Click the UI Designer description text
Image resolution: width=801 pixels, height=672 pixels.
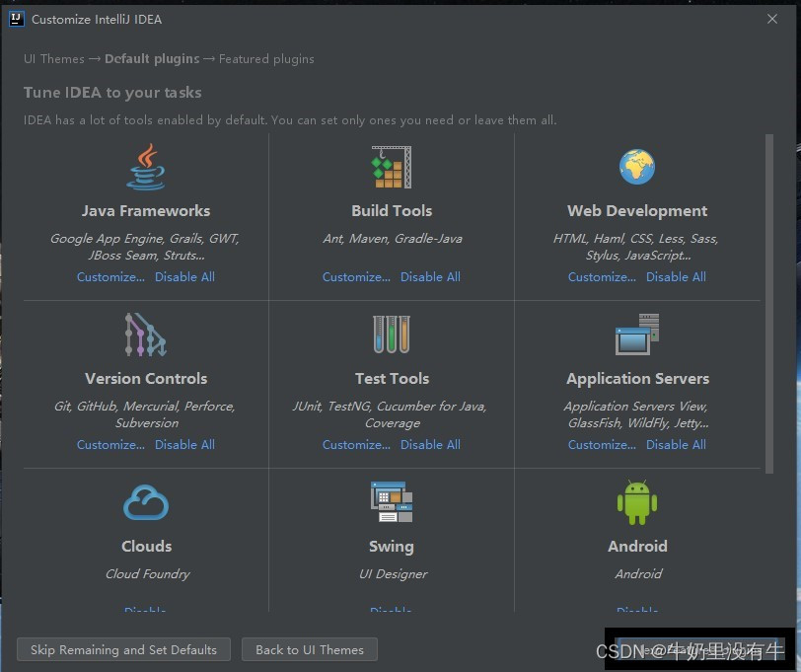point(393,574)
